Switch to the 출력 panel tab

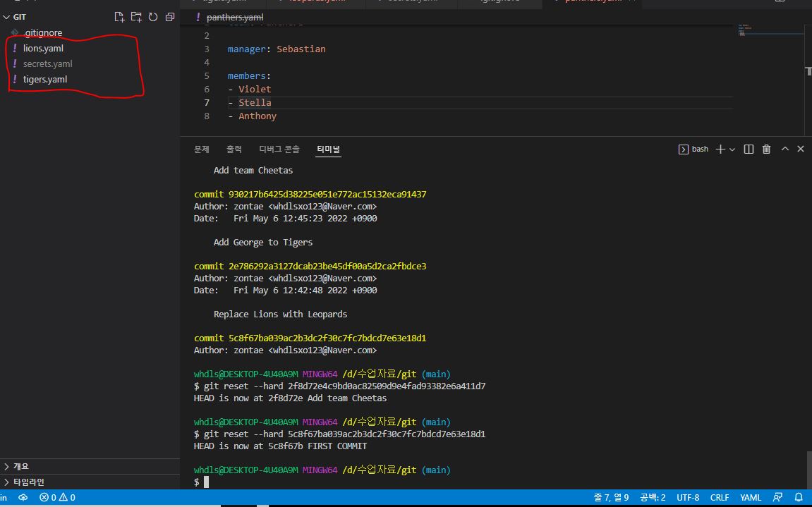click(x=234, y=149)
